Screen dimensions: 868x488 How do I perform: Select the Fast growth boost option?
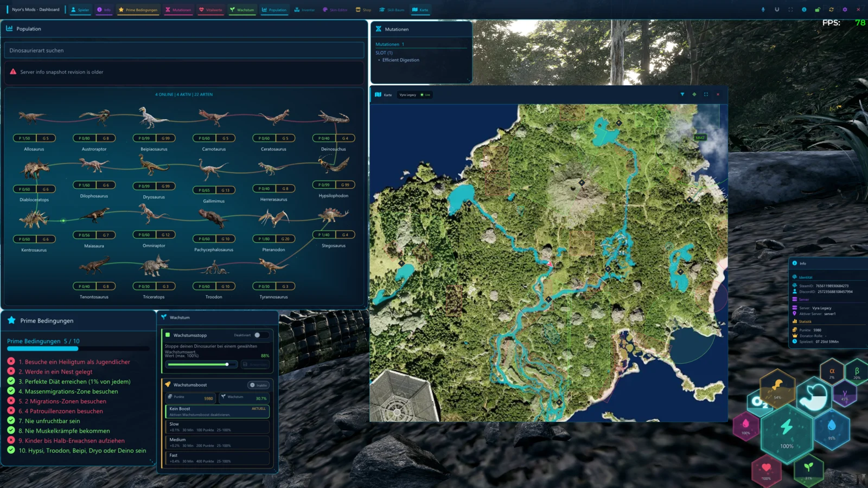[217, 458]
